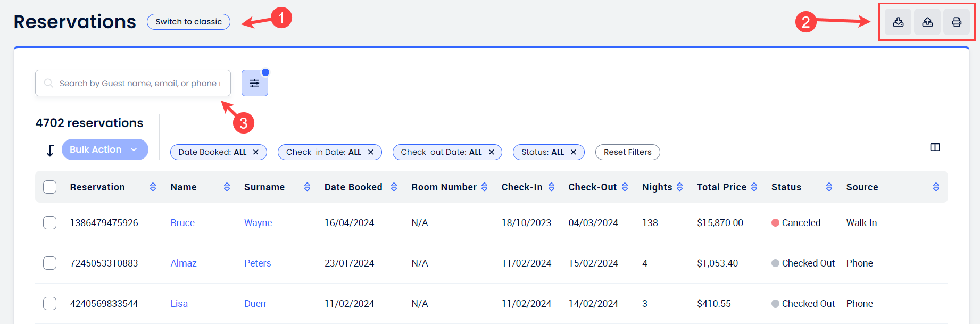Open the filter settings icon
Viewport: 980px width, 324px height.
(x=255, y=83)
